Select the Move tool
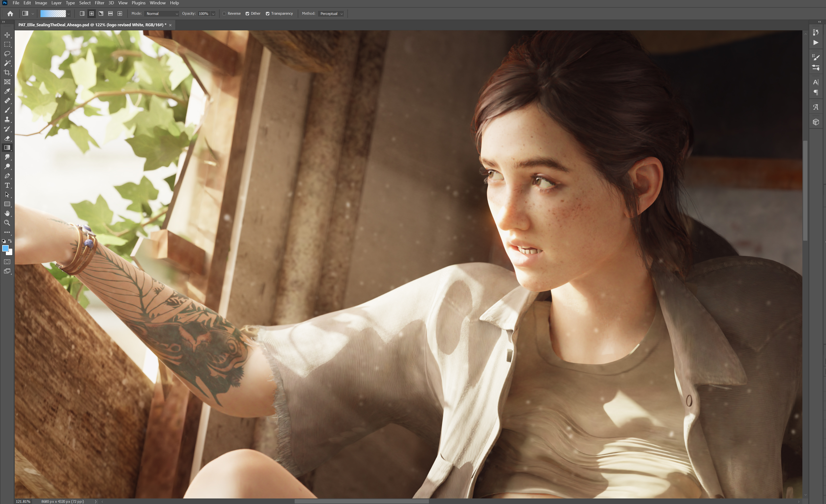 click(x=7, y=35)
